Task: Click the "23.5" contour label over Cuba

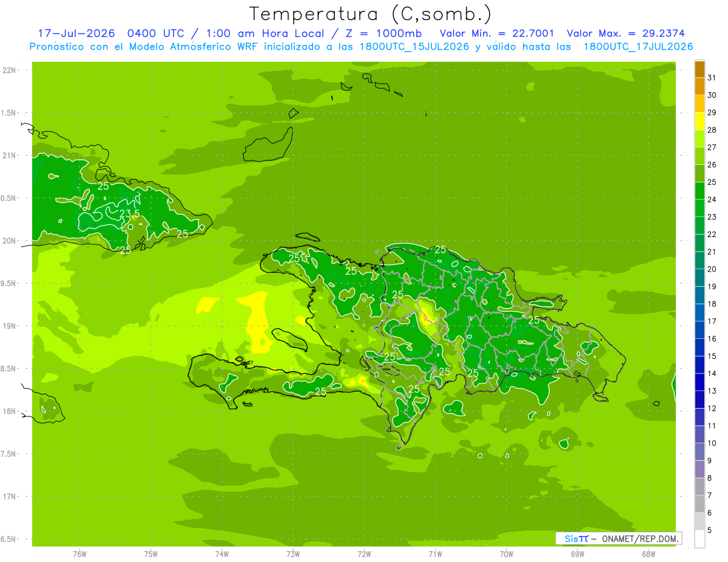Action: tap(129, 213)
